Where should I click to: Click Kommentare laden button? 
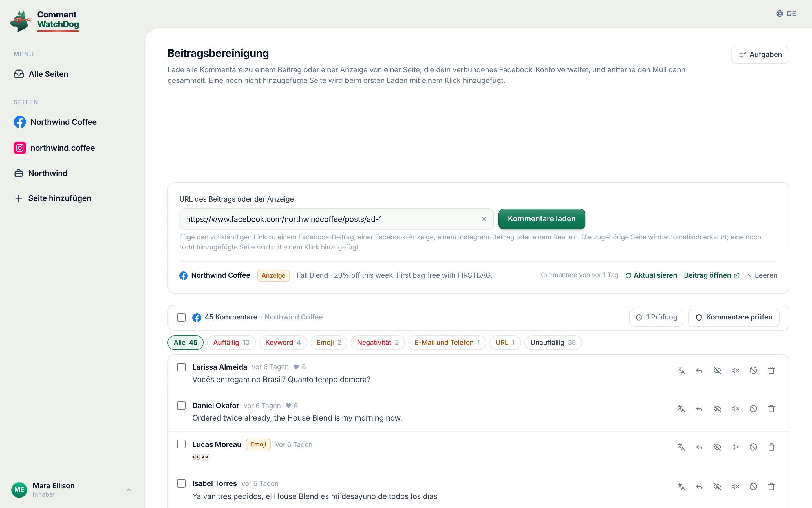(x=542, y=219)
